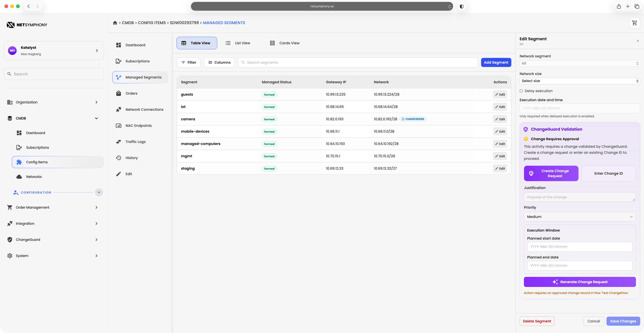
Task: Open Edit page in the secondary sidebar
Action: 140,174
